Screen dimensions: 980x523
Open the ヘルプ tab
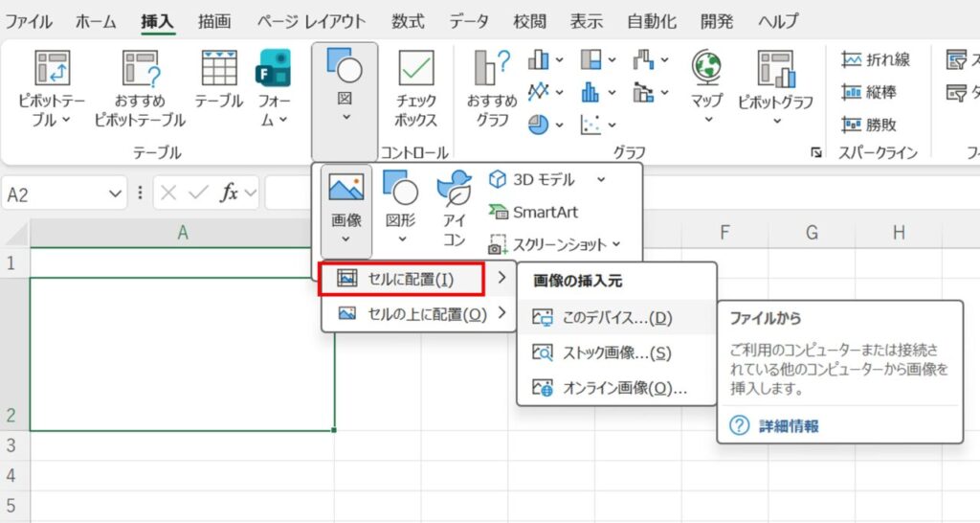point(778,21)
